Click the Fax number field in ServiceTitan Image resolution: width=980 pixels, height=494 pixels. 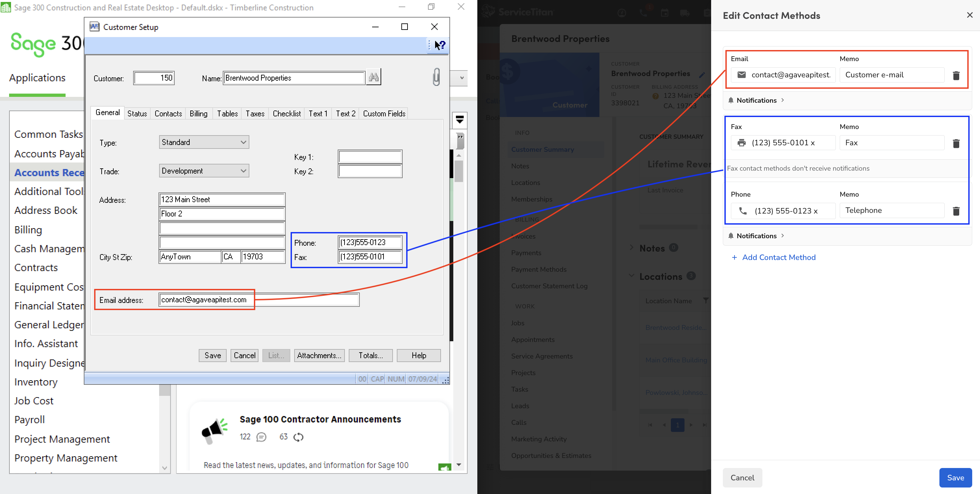coord(783,143)
